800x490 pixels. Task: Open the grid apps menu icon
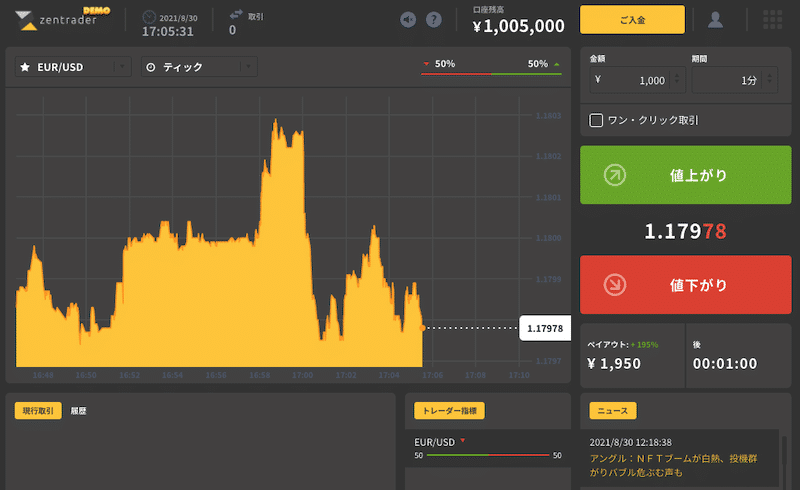coord(772,19)
